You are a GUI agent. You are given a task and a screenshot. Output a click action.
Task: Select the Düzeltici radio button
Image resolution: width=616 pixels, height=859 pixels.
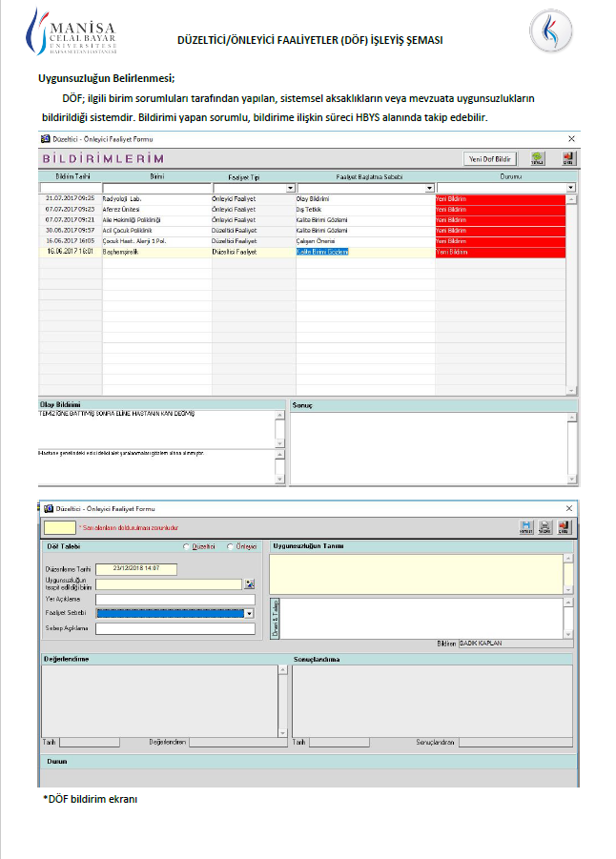coord(187,546)
